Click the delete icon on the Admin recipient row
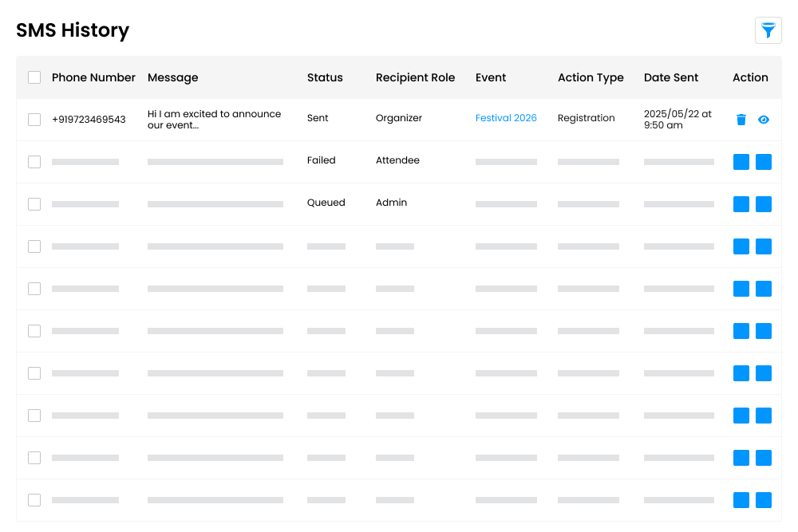The height and width of the screenshot is (532, 798). [x=741, y=204]
